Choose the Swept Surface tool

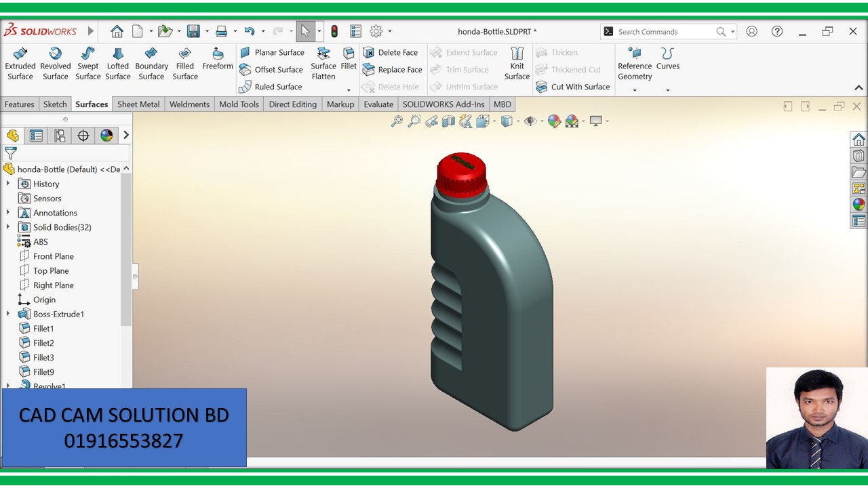pyautogui.click(x=88, y=64)
